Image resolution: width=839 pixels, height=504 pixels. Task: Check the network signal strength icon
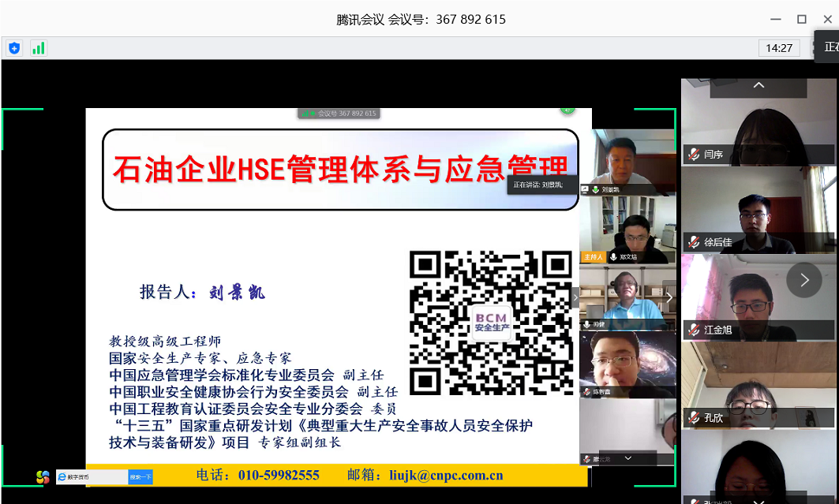(38, 48)
